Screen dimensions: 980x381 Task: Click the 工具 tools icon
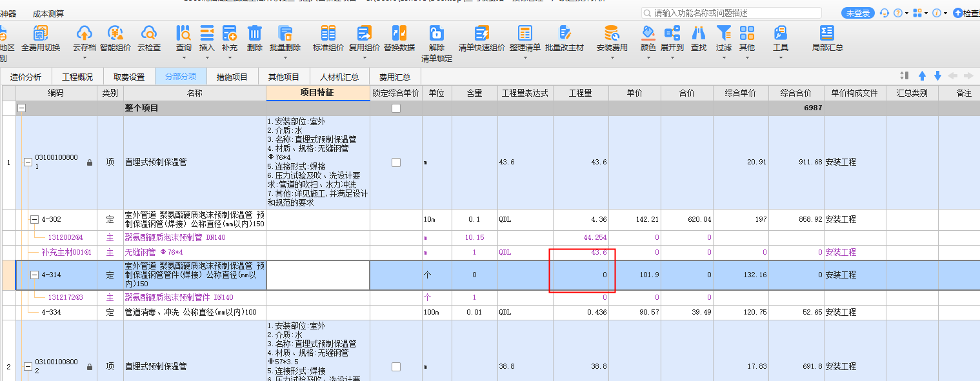point(781,34)
